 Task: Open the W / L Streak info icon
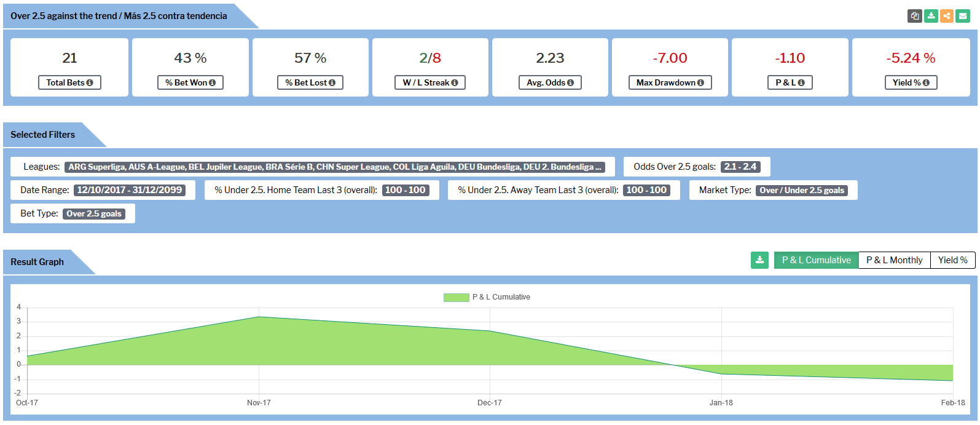click(455, 82)
